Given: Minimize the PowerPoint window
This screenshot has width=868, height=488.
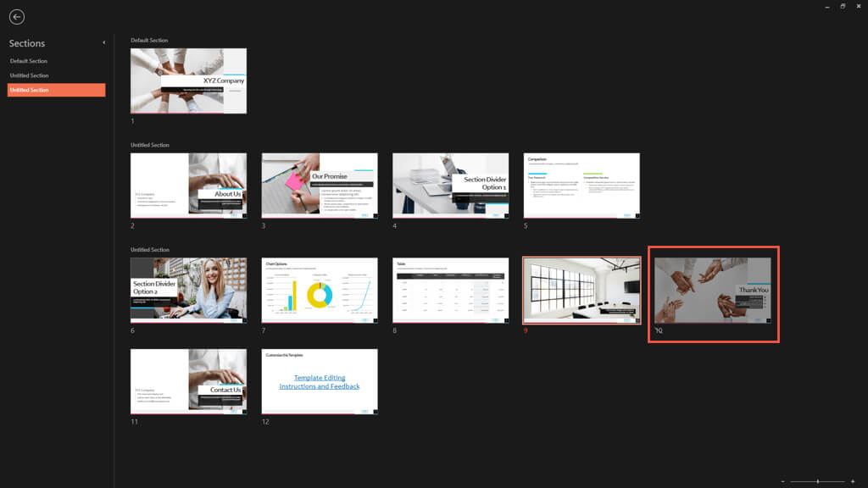Looking at the screenshot, I should [826, 6].
